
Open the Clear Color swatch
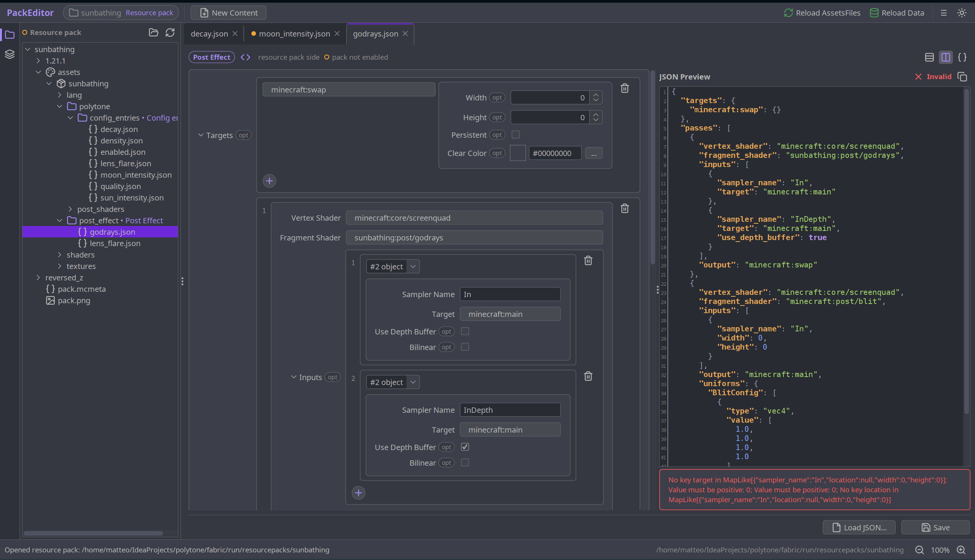coord(518,153)
